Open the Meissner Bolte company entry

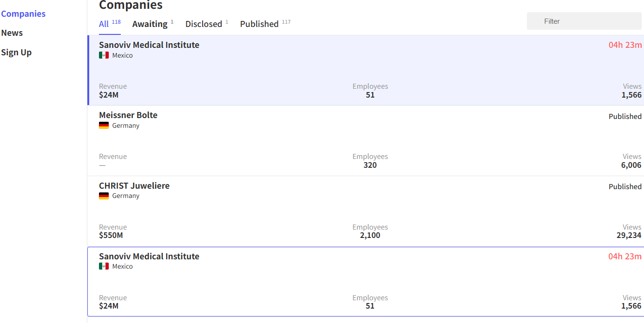pos(128,115)
